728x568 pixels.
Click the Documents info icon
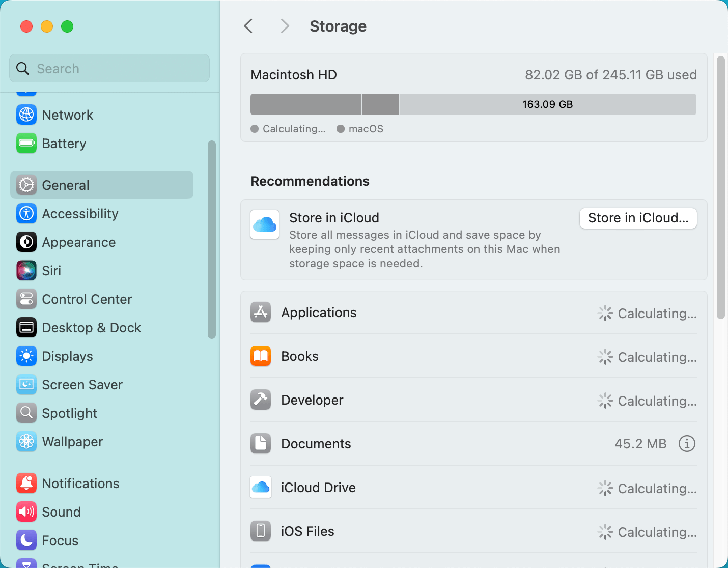coord(687,444)
